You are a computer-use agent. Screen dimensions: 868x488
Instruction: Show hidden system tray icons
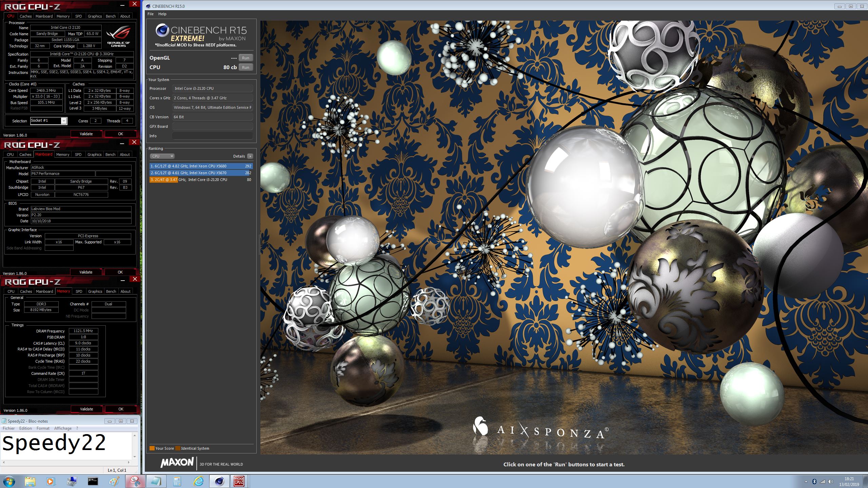coord(806,482)
